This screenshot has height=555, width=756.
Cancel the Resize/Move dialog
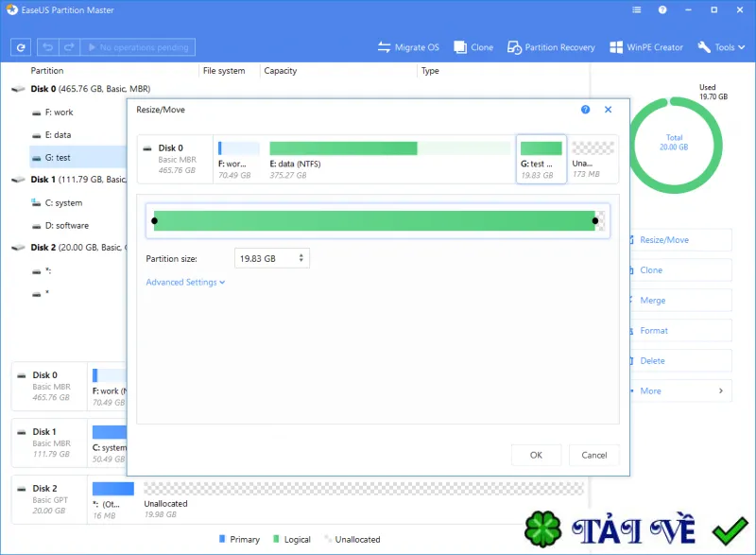(x=594, y=455)
